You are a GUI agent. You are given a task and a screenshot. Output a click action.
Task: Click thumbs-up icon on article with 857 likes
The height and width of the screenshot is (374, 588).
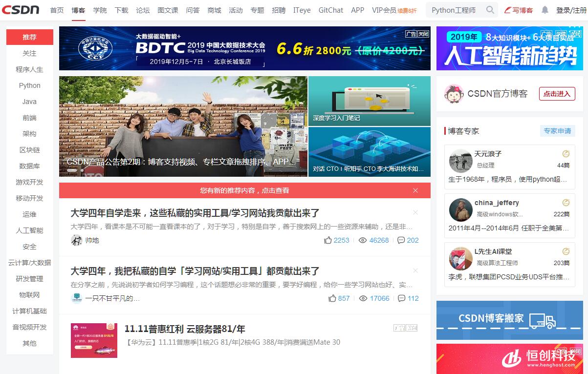point(332,298)
